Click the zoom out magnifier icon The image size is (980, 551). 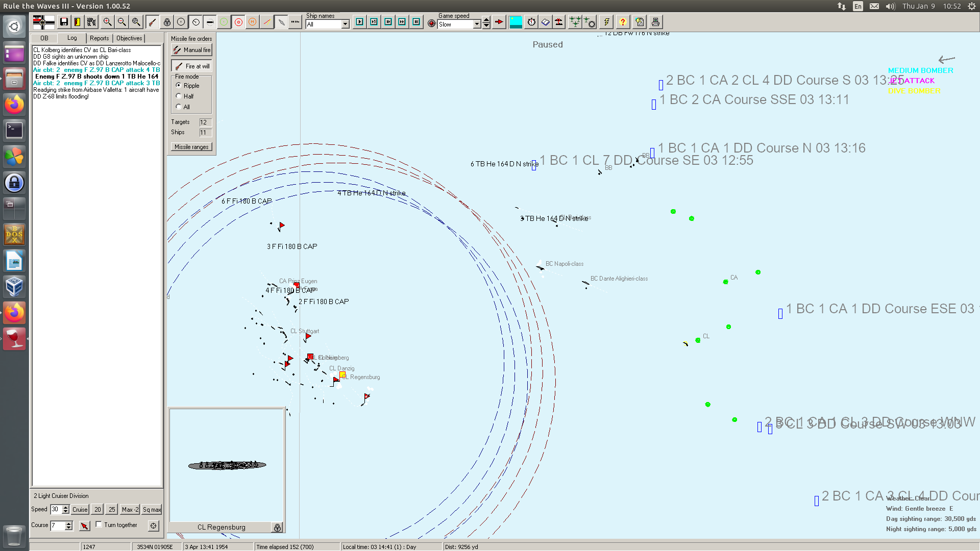tap(121, 22)
